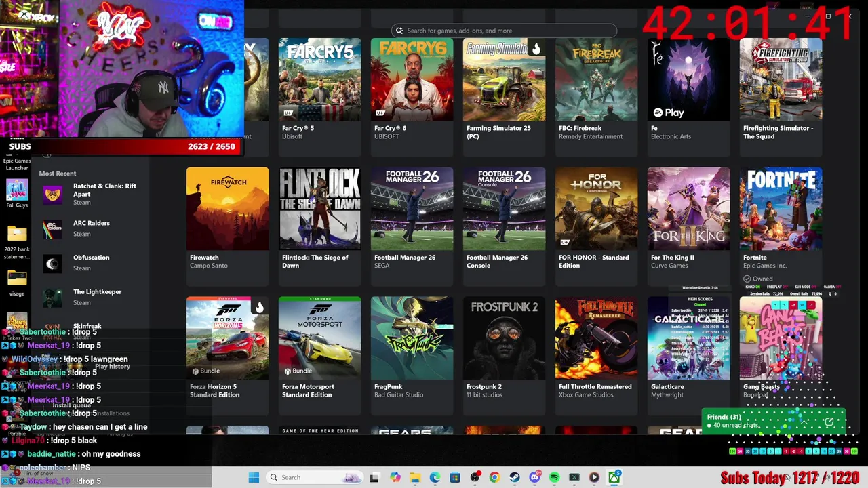This screenshot has height=488, width=868.
Task: Open Full Throttle Remastered tile
Action: (596, 356)
